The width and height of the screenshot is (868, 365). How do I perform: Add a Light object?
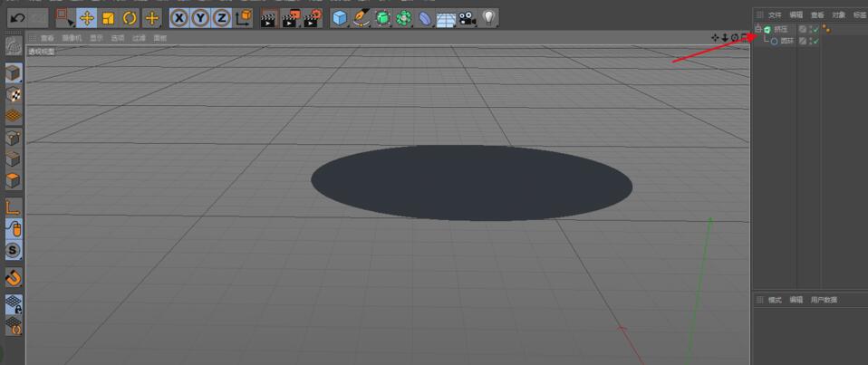[488, 17]
